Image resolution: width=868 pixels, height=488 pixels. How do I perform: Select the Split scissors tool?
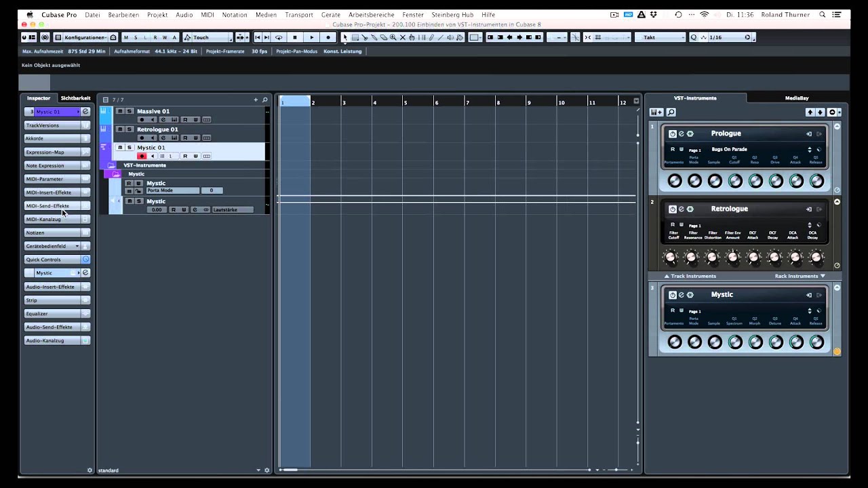(x=364, y=37)
